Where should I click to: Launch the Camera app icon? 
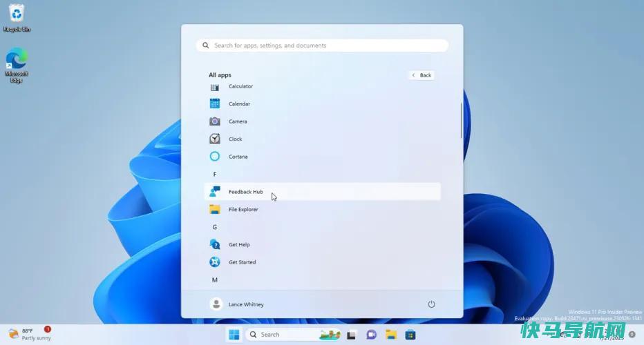tap(215, 121)
